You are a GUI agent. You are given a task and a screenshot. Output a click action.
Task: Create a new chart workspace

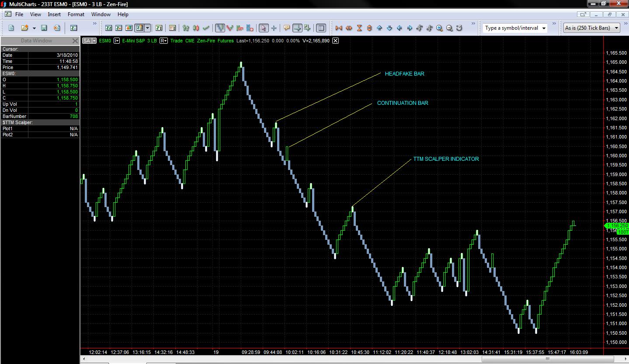[x=11, y=28]
